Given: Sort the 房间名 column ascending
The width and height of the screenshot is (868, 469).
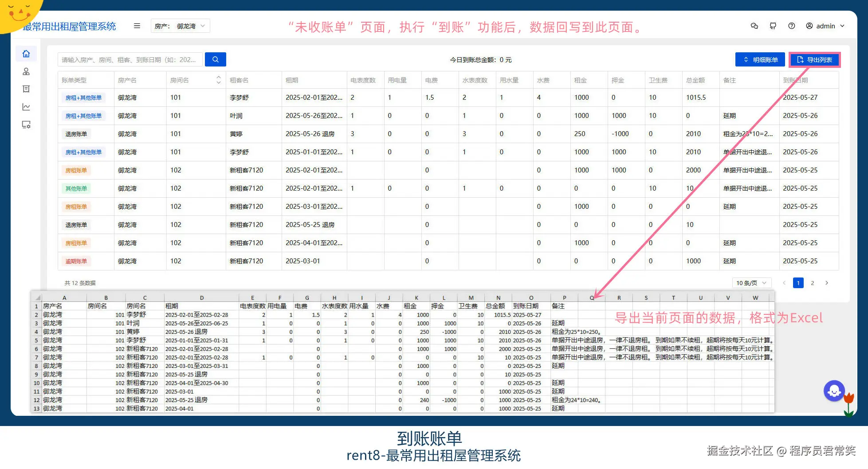Looking at the screenshot, I should [218, 77].
